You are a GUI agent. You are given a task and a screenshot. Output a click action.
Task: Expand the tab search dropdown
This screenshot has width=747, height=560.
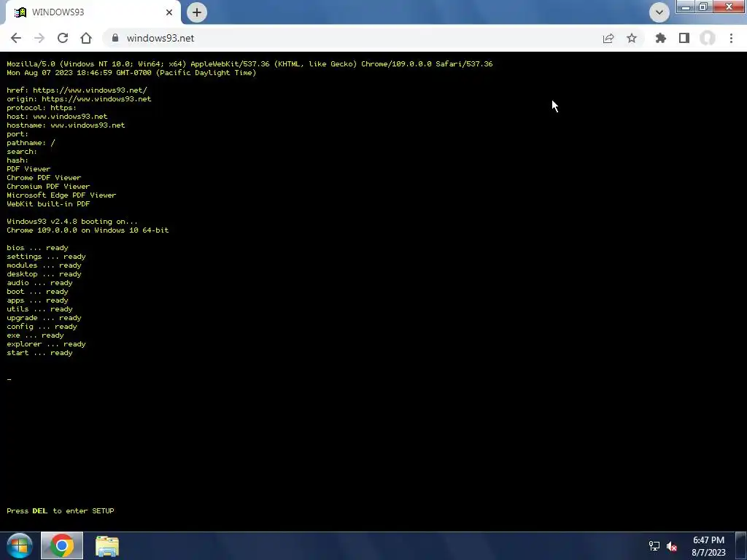point(659,12)
